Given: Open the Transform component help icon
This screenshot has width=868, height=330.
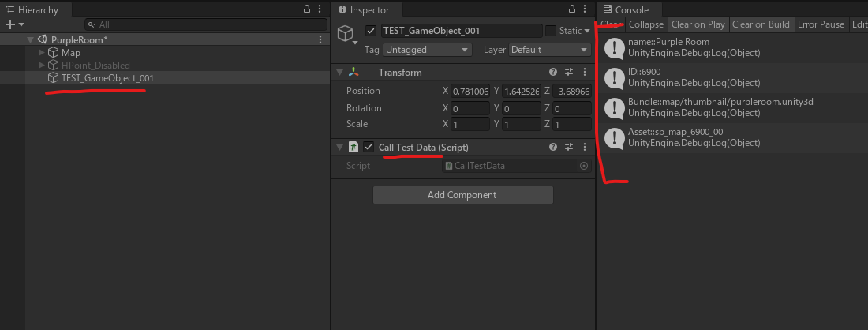Looking at the screenshot, I should coord(553,73).
